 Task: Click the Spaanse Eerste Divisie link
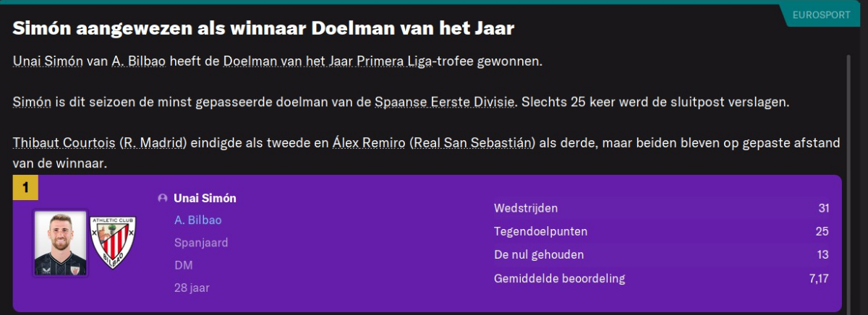(x=444, y=103)
